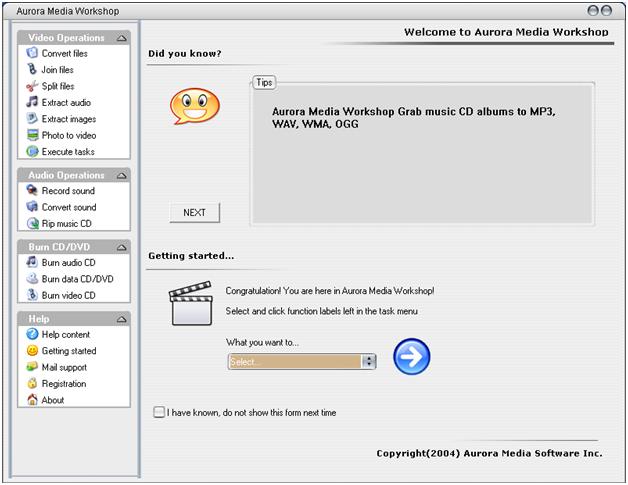The width and height of the screenshot is (628, 485).
Task: Click the Split files scissors icon
Action: click(32, 86)
